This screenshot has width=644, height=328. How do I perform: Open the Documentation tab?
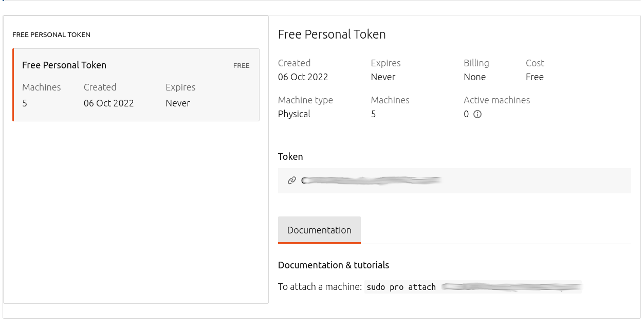pos(319,230)
